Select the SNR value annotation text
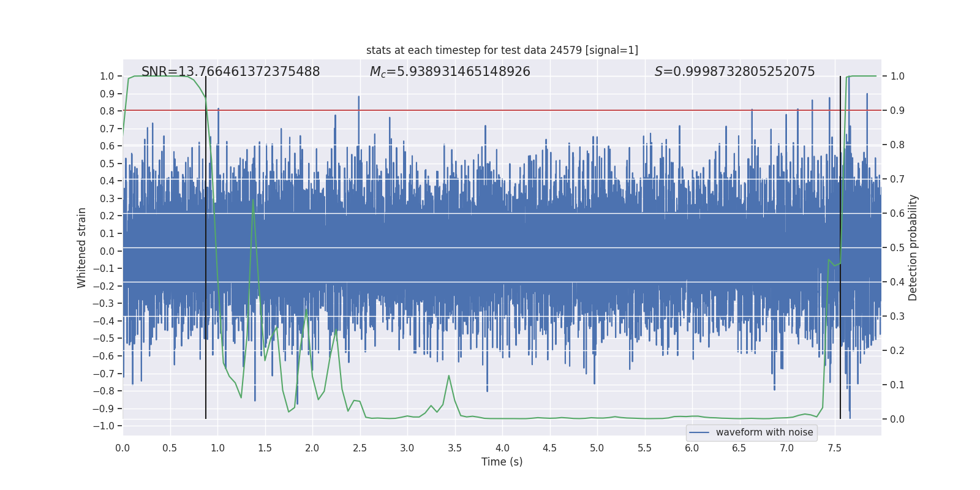Image resolution: width=980 pixels, height=490 pixels. [230, 72]
